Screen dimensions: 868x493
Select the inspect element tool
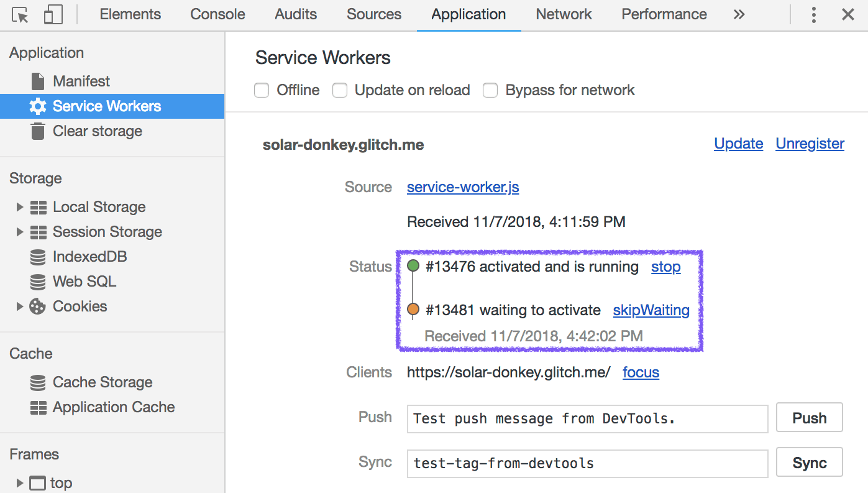tap(19, 14)
